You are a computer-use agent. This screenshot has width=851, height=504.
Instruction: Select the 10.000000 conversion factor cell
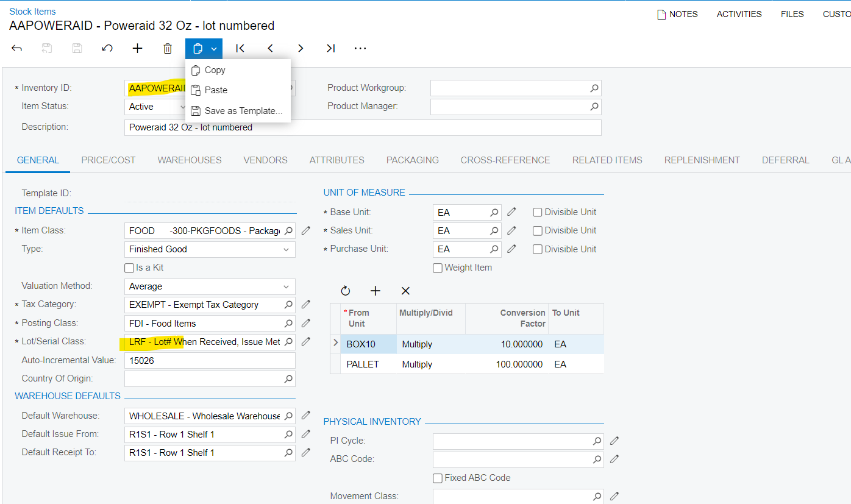click(x=507, y=344)
